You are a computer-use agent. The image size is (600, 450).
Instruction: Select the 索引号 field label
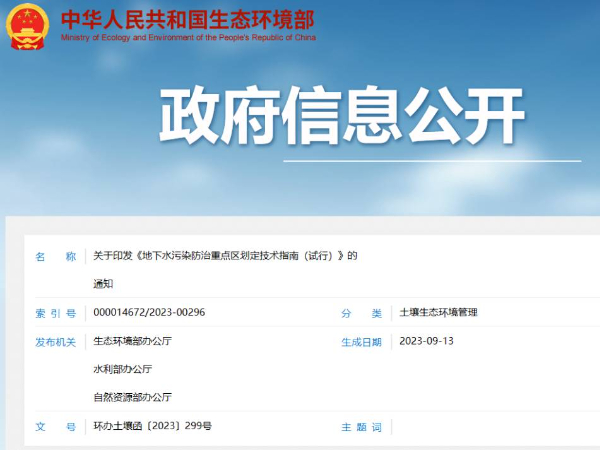(x=55, y=313)
